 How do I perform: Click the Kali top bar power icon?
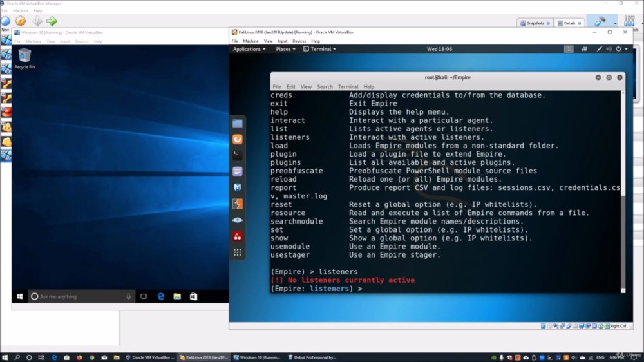[618, 49]
